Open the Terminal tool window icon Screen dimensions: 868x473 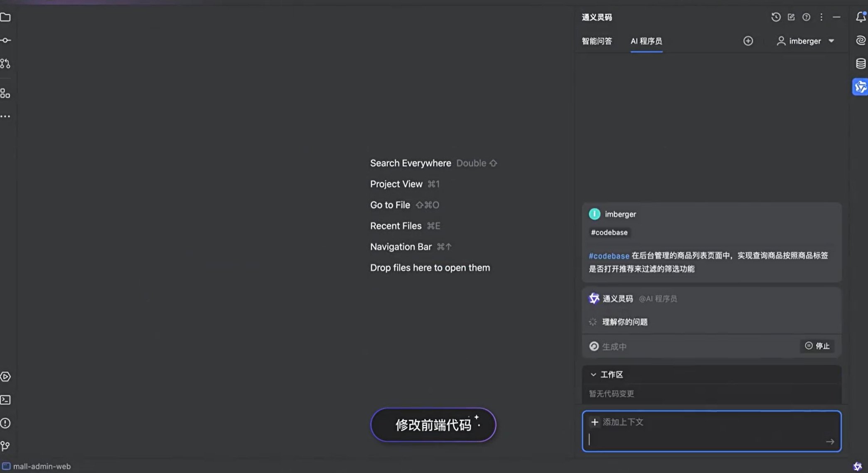[x=6, y=400]
